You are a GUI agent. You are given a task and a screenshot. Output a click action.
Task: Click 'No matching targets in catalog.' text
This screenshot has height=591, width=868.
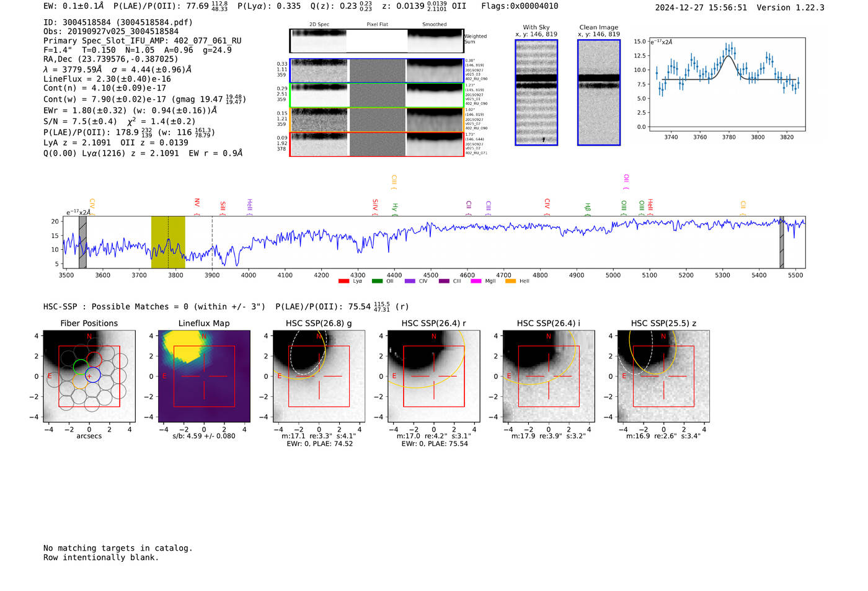click(x=118, y=548)
